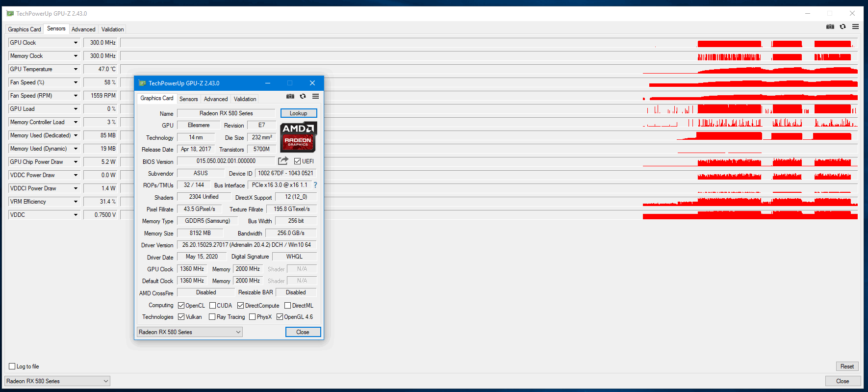Click refresh icon in Sensors window toolbar
Viewport: 868px width, 392px height.
click(842, 26)
